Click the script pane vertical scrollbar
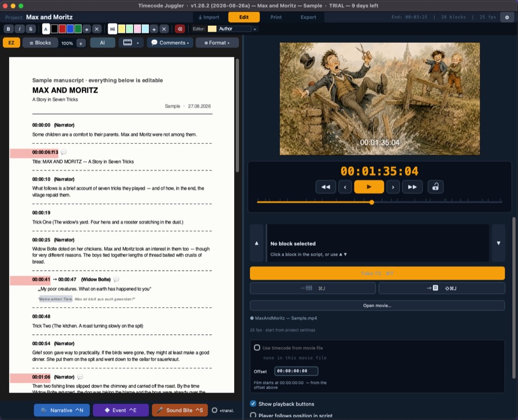The height and width of the screenshot is (420, 518). pos(237,115)
